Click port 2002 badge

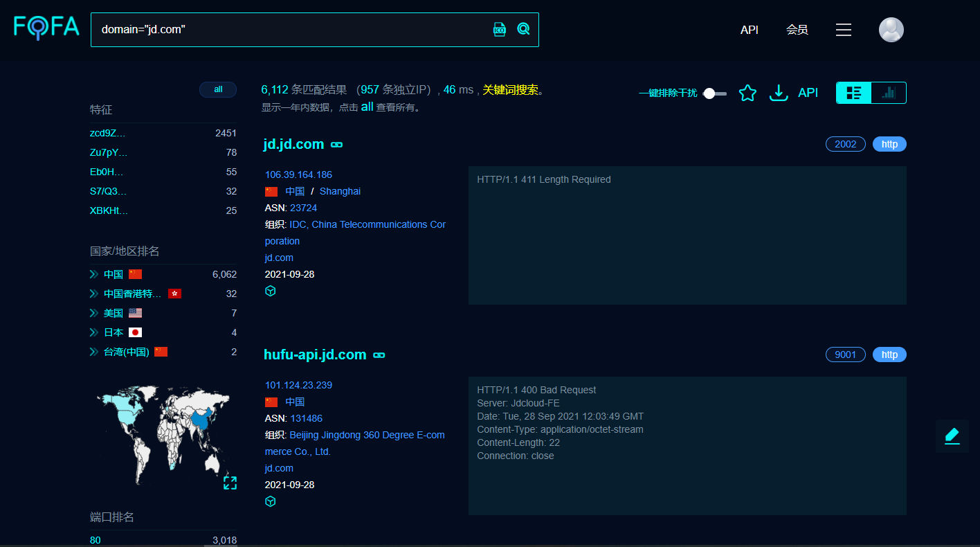846,144
